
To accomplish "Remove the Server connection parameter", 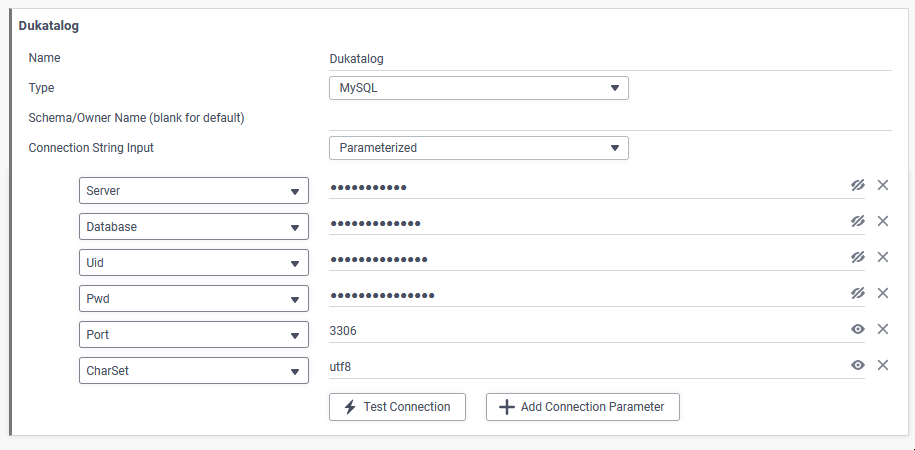I will point(883,186).
